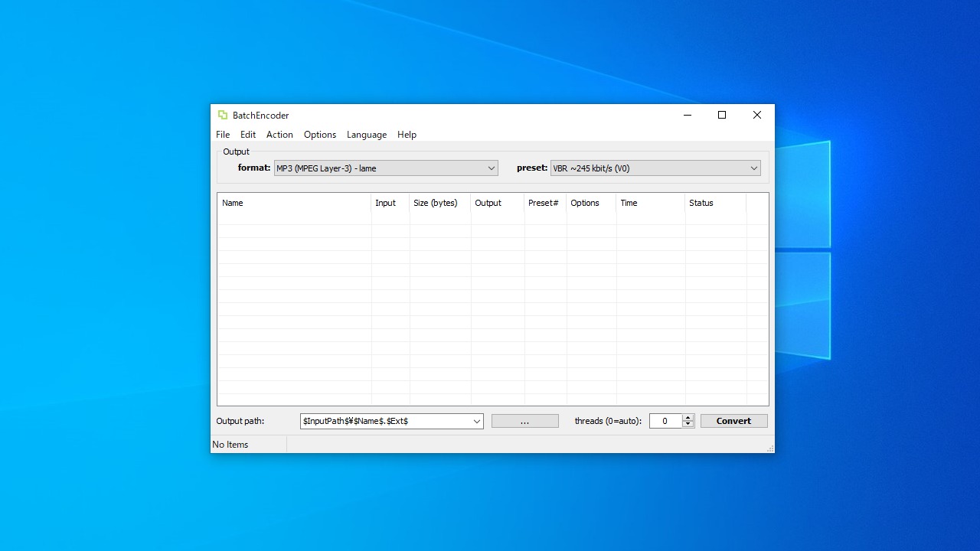Open the Options menu
The image size is (980, 551).
click(320, 135)
